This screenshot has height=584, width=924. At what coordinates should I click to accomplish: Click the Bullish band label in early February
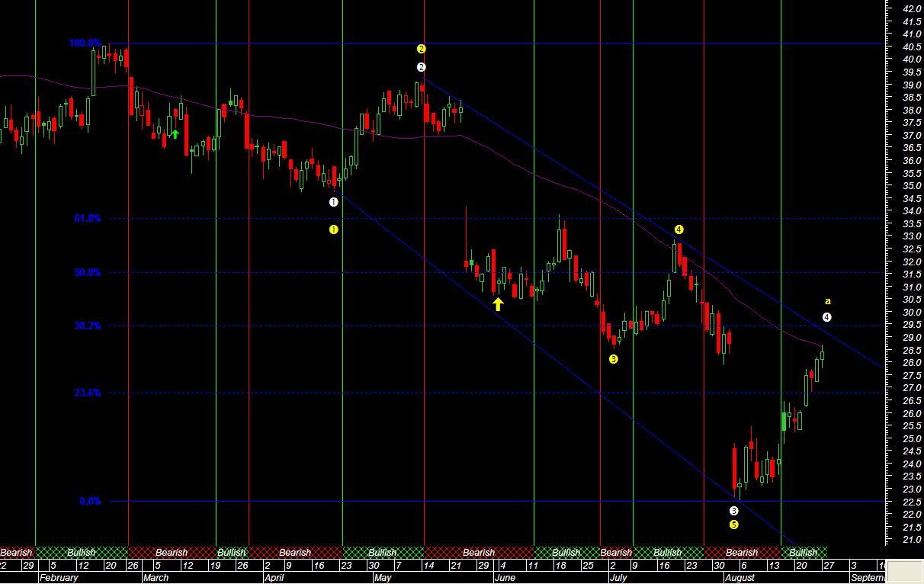81,553
